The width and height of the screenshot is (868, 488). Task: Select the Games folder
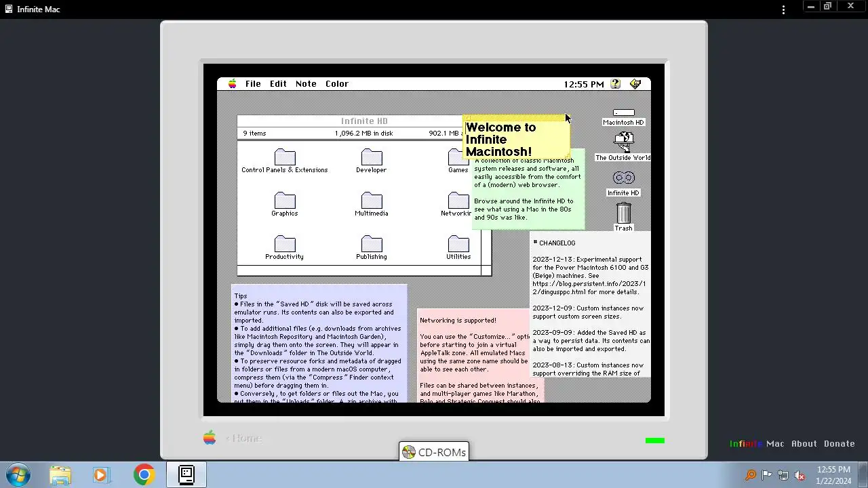458,161
